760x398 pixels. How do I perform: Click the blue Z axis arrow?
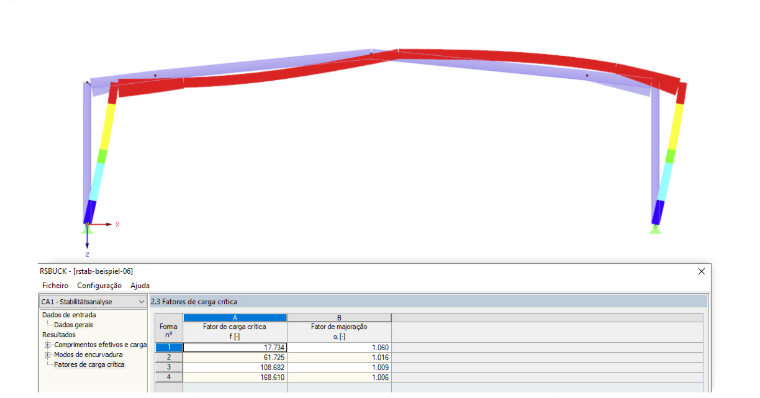click(x=87, y=238)
